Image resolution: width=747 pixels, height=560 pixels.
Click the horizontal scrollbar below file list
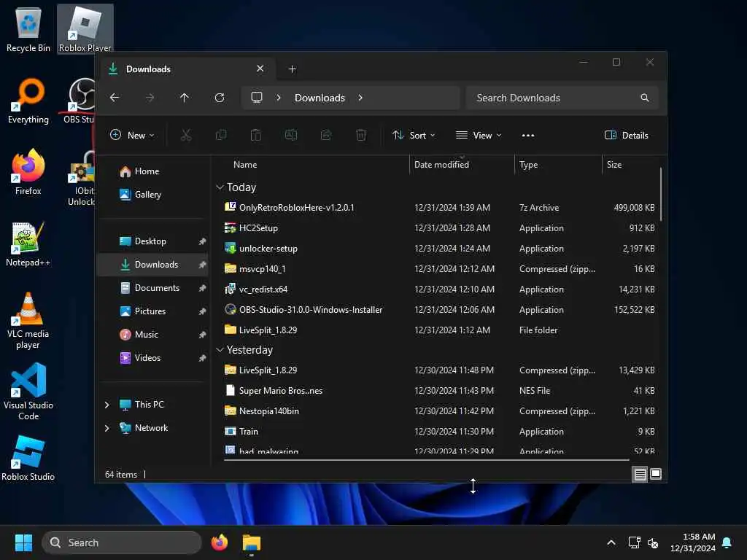click(x=426, y=460)
